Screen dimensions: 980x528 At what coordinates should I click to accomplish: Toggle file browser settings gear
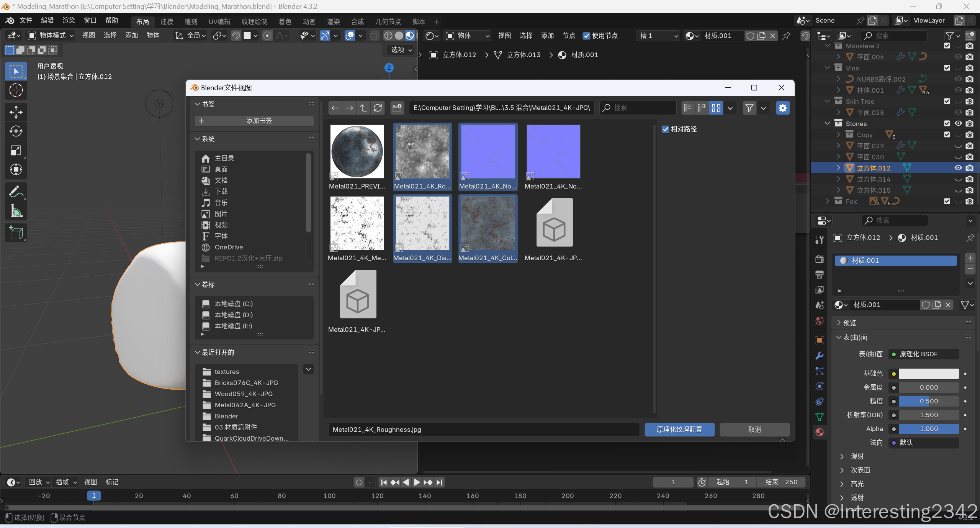click(x=782, y=108)
